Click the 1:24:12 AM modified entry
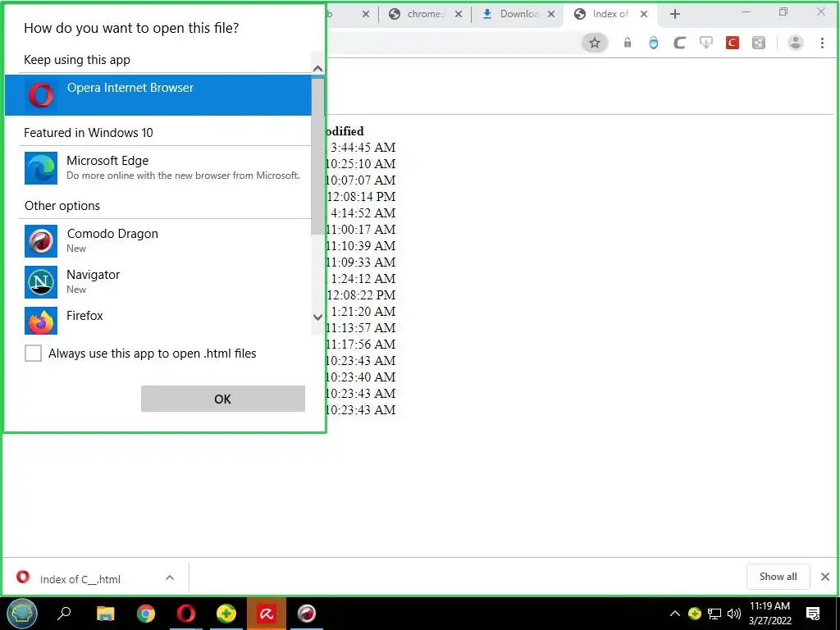Viewport: 840px width, 630px height. 363,279
